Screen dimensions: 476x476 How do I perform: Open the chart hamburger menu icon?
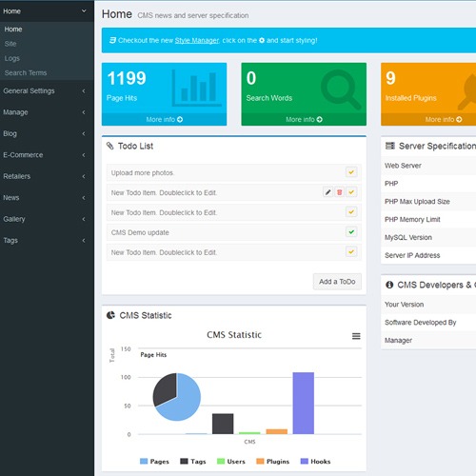point(356,336)
